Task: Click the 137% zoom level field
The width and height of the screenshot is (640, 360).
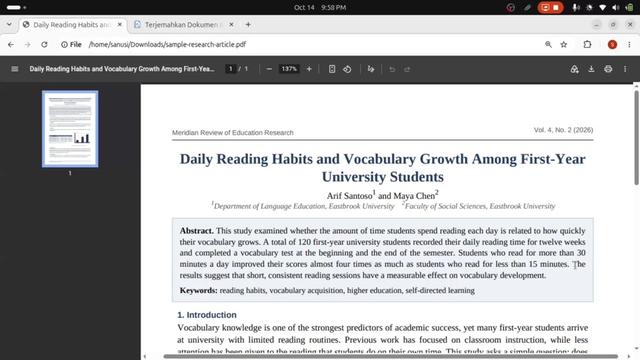Action: click(x=289, y=69)
